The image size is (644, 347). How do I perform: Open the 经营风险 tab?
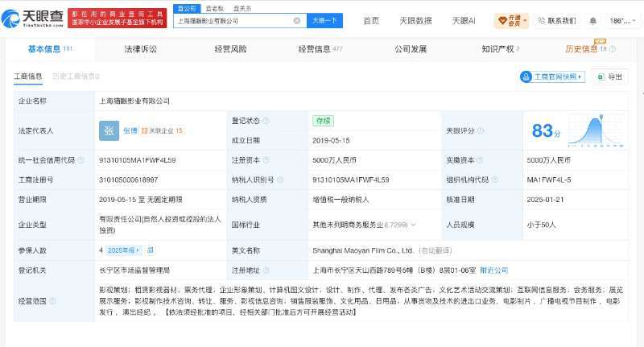230,49
